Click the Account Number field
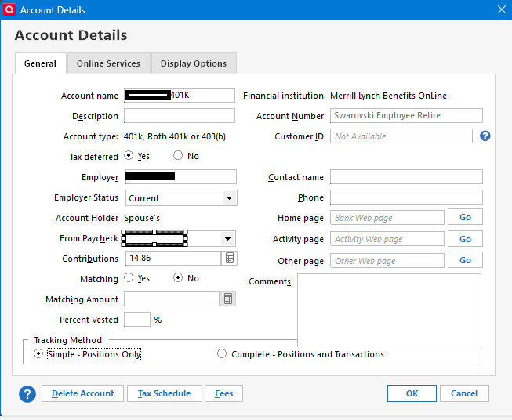This screenshot has width=512, height=420. point(406,115)
